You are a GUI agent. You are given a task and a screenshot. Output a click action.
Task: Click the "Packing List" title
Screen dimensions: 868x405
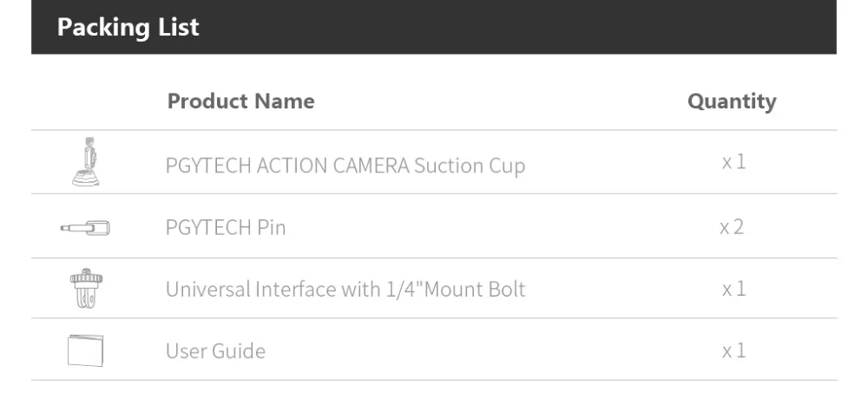(128, 27)
